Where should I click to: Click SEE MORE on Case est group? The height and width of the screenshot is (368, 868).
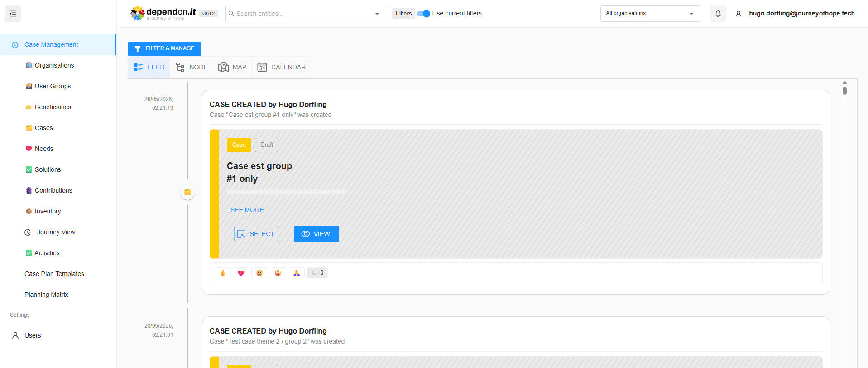pos(247,210)
